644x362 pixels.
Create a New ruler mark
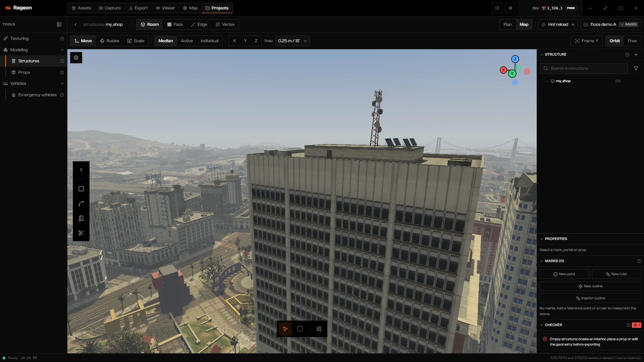tap(616, 274)
